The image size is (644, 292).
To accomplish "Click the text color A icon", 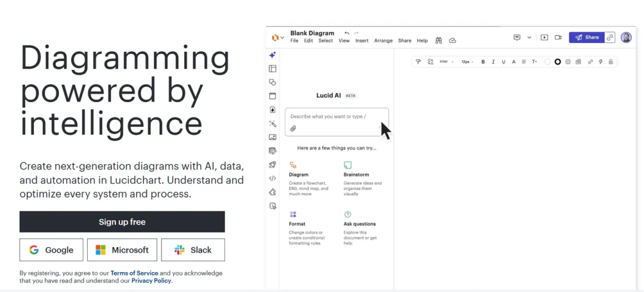I will pyautogui.click(x=513, y=62).
